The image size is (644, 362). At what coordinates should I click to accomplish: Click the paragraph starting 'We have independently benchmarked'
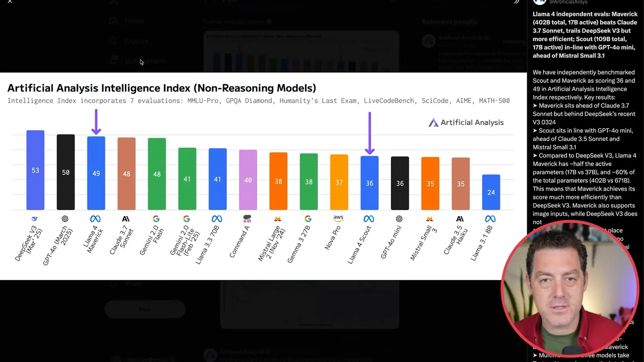[584, 85]
